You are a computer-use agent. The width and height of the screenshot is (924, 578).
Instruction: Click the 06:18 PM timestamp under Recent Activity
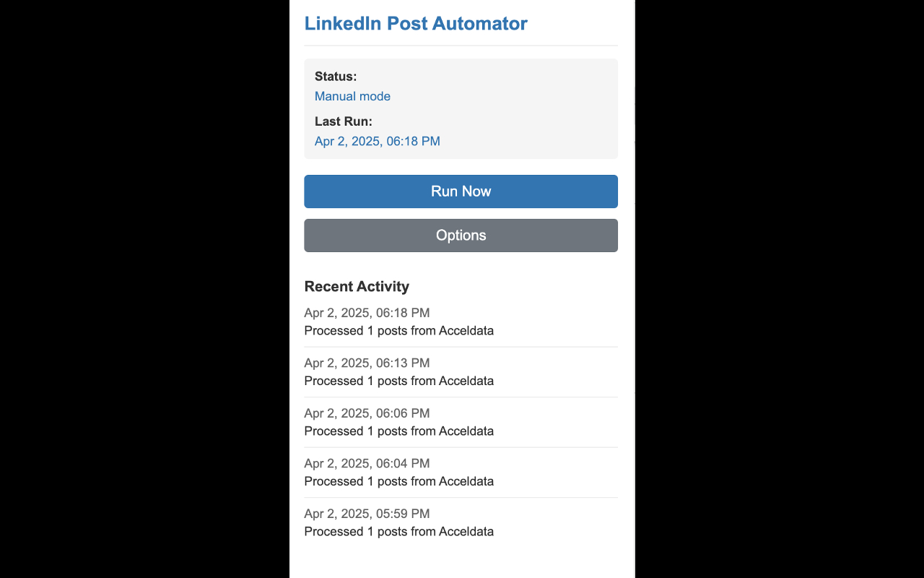[367, 313]
